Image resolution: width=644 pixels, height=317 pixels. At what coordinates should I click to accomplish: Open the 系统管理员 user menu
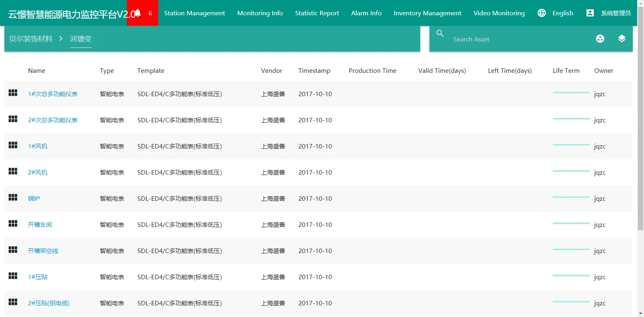pos(616,13)
